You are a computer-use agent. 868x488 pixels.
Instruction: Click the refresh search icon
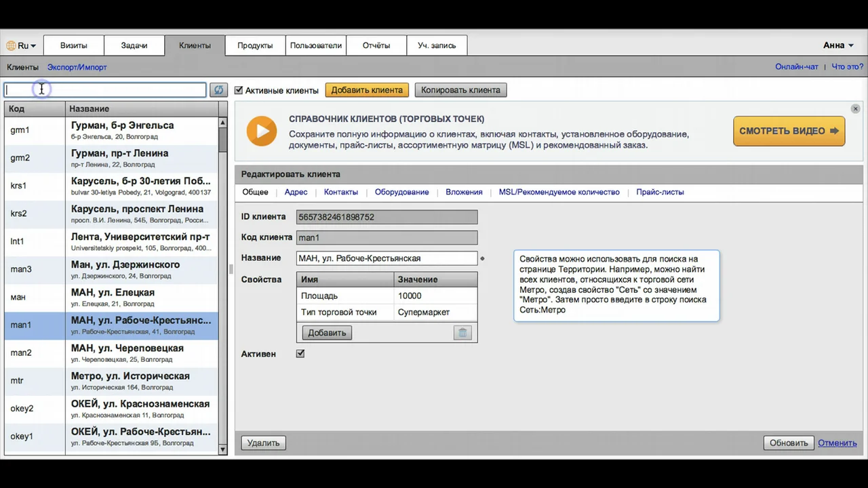pos(218,89)
